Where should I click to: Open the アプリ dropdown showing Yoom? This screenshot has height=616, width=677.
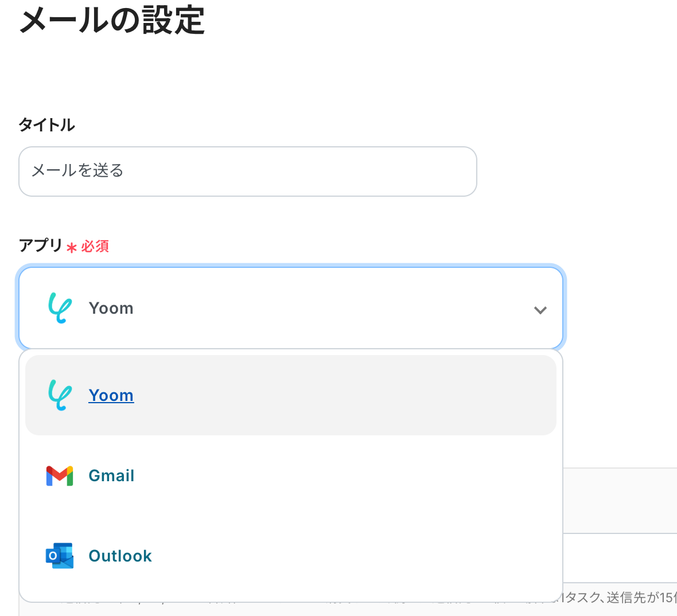(x=290, y=308)
